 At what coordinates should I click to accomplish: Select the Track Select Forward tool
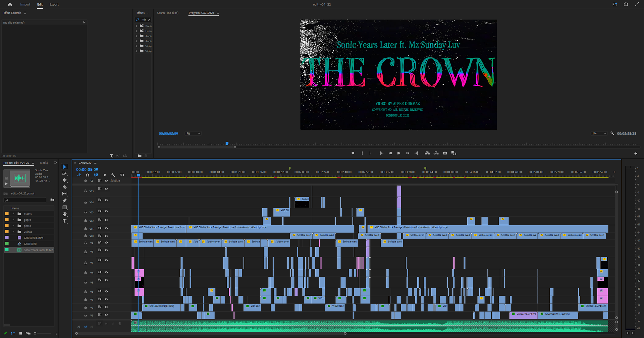[x=65, y=173]
